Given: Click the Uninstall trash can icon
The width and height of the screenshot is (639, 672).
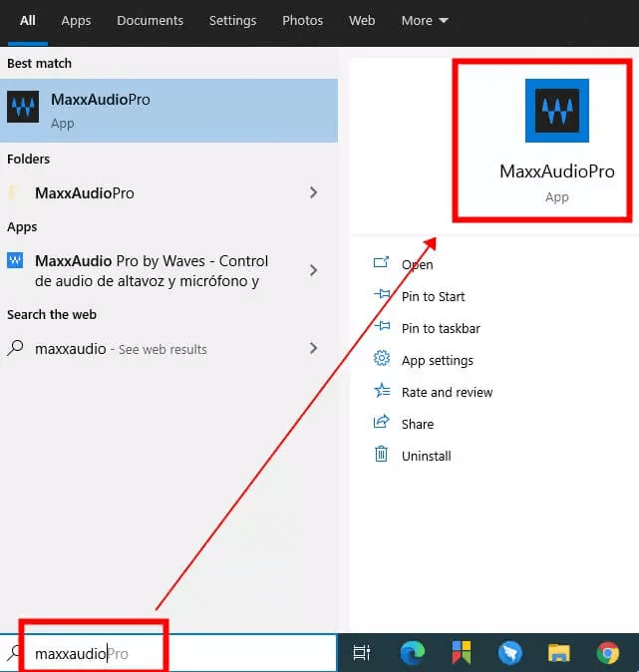Looking at the screenshot, I should point(381,456).
